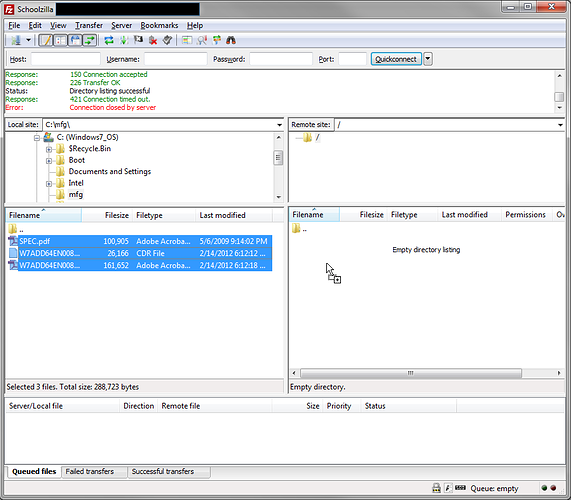Collapse the C: (Windows7_OS) drive node
The height and width of the screenshot is (500, 571).
click(37, 138)
